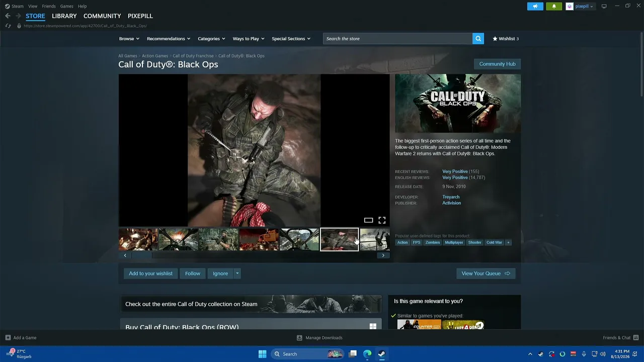Image resolution: width=644 pixels, height=362 pixels.
Task: Click the store search magnifier button
Action: click(478, 39)
